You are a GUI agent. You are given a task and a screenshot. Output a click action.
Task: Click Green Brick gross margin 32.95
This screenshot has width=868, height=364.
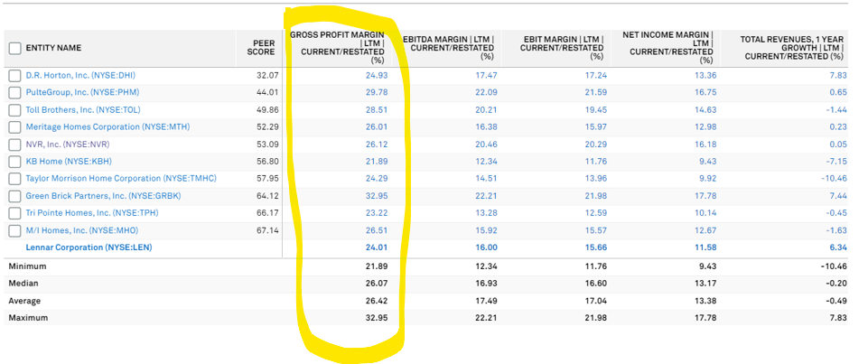[x=377, y=195]
